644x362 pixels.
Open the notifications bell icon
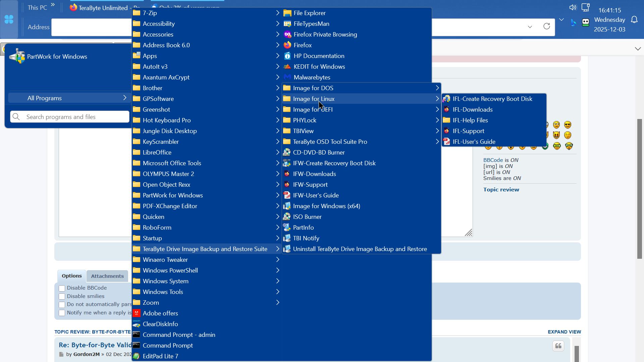[x=634, y=20]
